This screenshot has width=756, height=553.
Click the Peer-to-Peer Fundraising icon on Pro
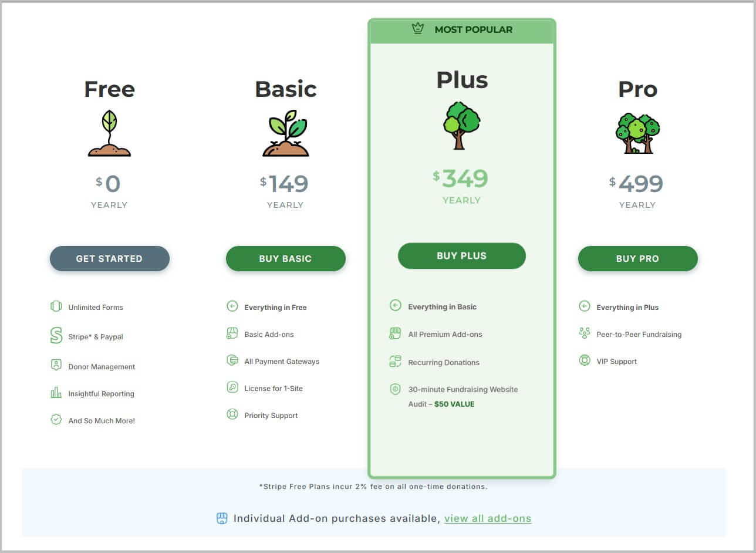pos(585,333)
